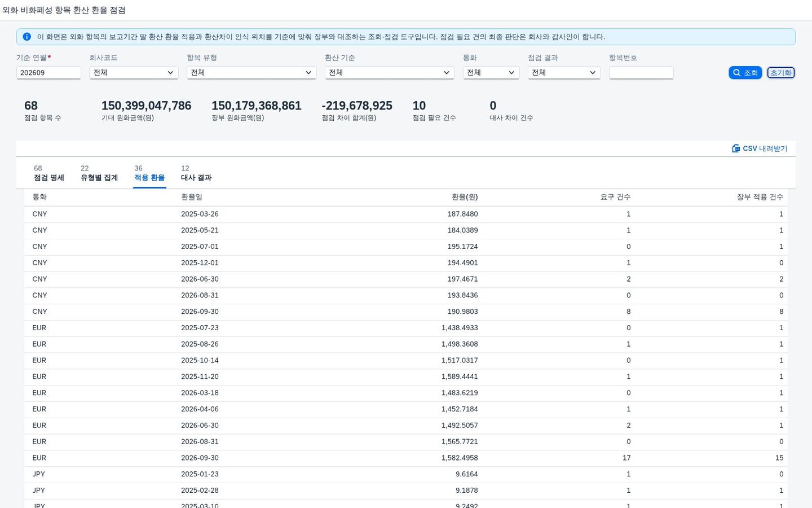Click the 184.0389 exchange rate cell

(462, 230)
